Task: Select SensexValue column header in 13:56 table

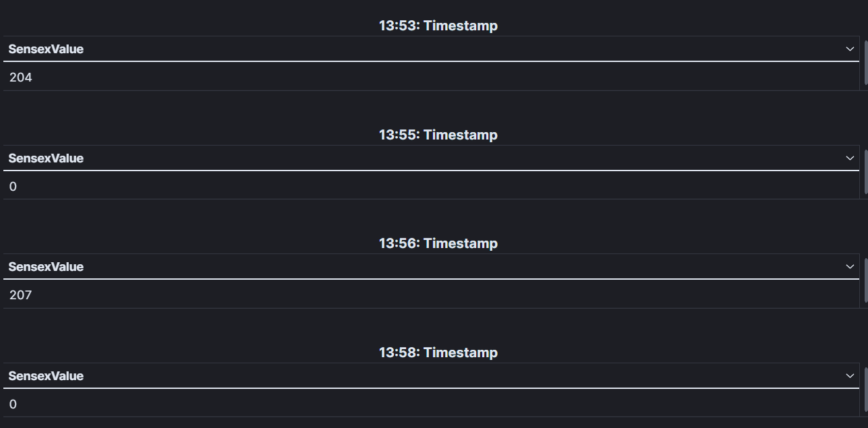Action: (46, 267)
